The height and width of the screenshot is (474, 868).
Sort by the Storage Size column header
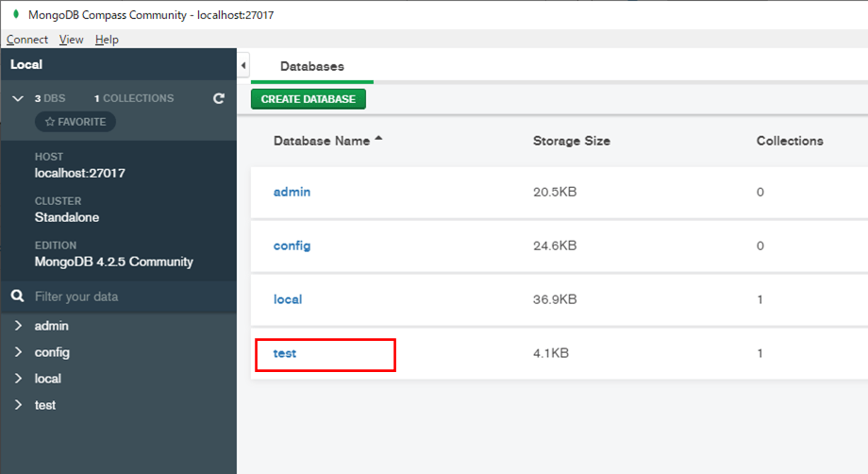pos(571,141)
